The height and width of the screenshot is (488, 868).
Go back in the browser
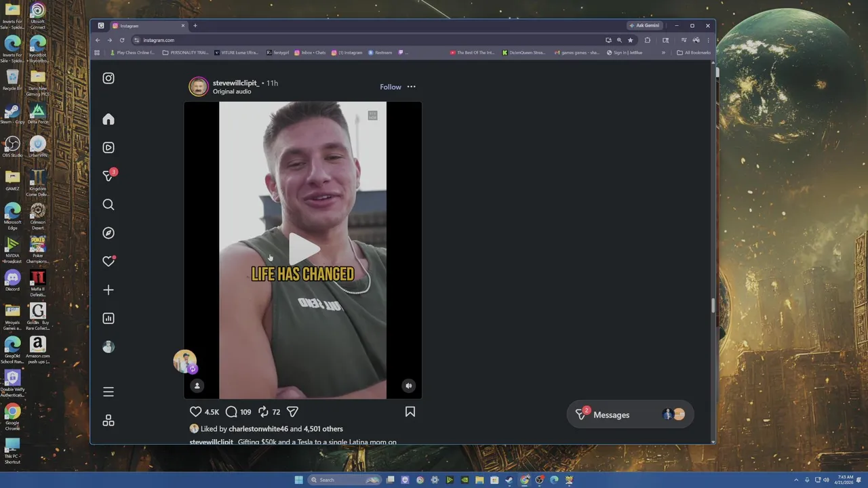98,40
